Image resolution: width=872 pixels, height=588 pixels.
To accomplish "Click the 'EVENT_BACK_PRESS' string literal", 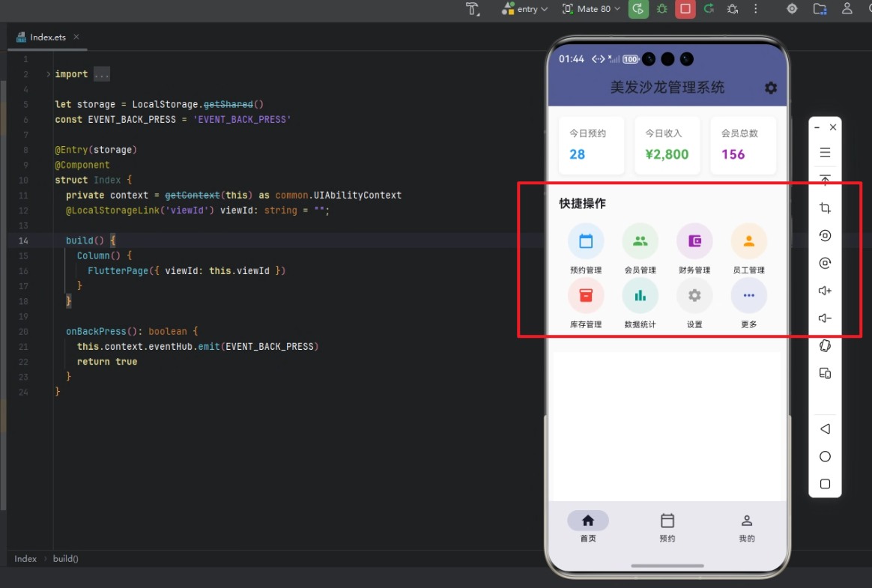I will (x=242, y=120).
